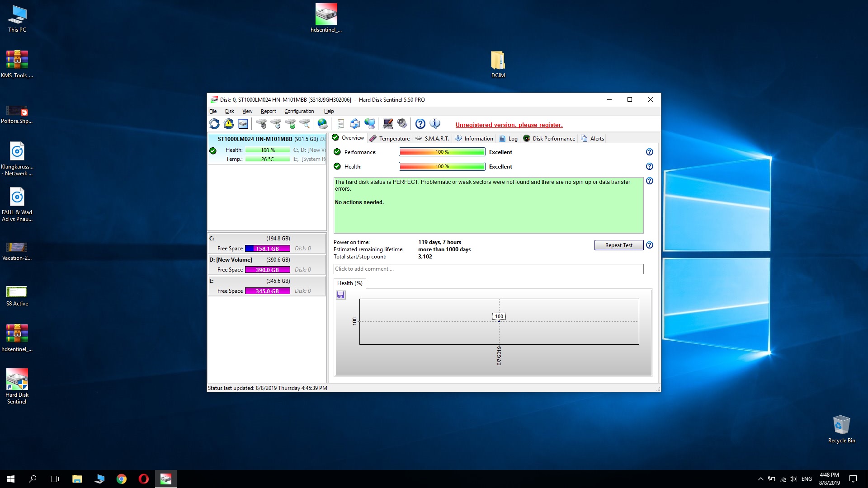Open the Disk menu
The height and width of the screenshot is (488, 868).
[x=229, y=111]
